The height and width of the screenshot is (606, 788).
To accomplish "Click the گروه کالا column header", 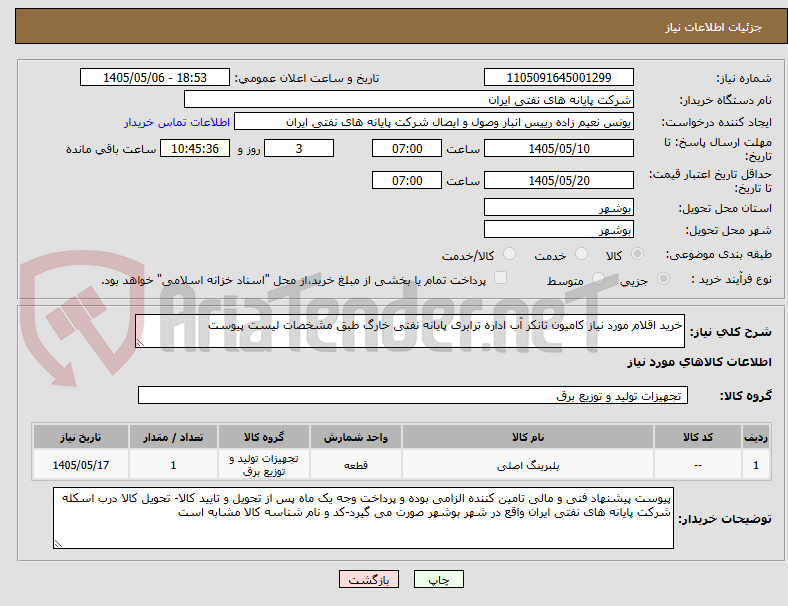I will [264, 437].
